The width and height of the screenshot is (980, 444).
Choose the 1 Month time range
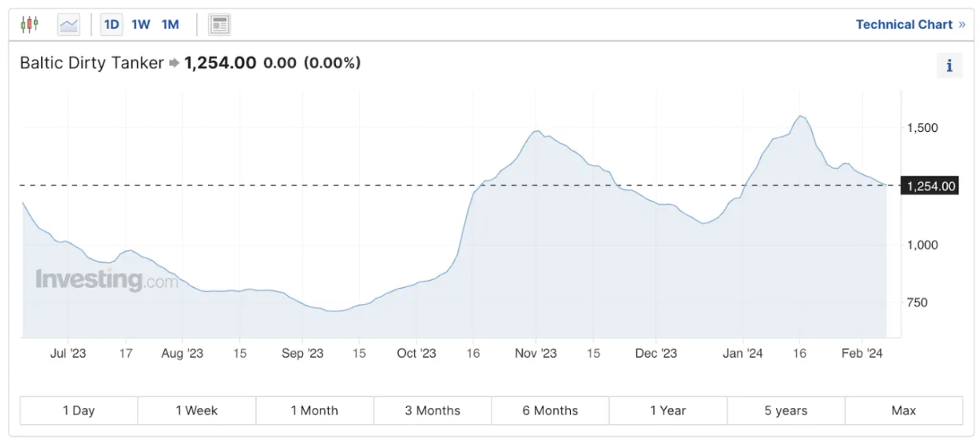(x=315, y=410)
